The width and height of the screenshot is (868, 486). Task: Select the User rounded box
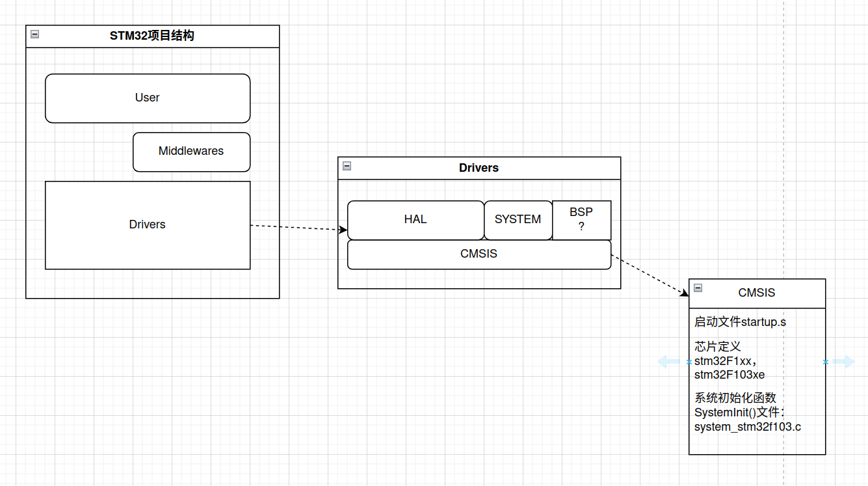point(148,98)
